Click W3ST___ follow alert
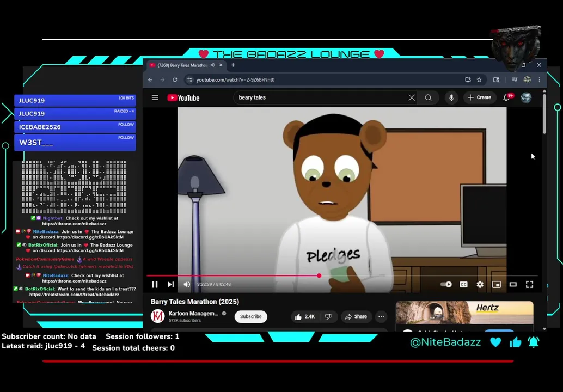The image size is (563, 392). (75, 143)
